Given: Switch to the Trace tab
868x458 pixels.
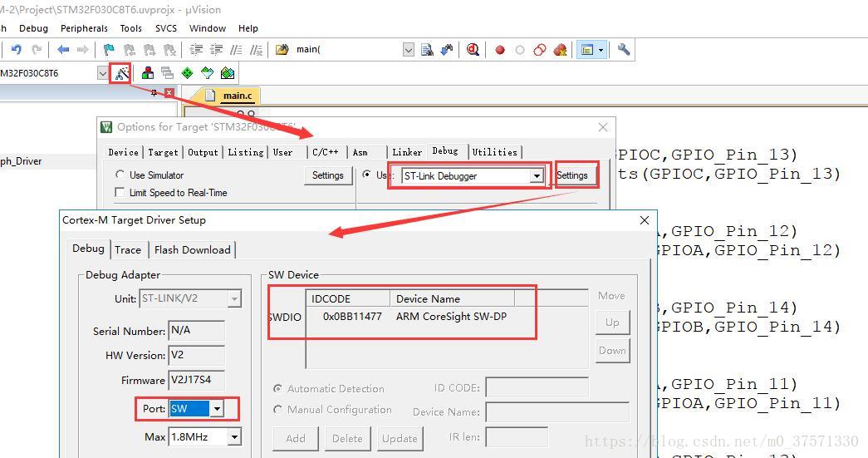Looking at the screenshot, I should [128, 249].
